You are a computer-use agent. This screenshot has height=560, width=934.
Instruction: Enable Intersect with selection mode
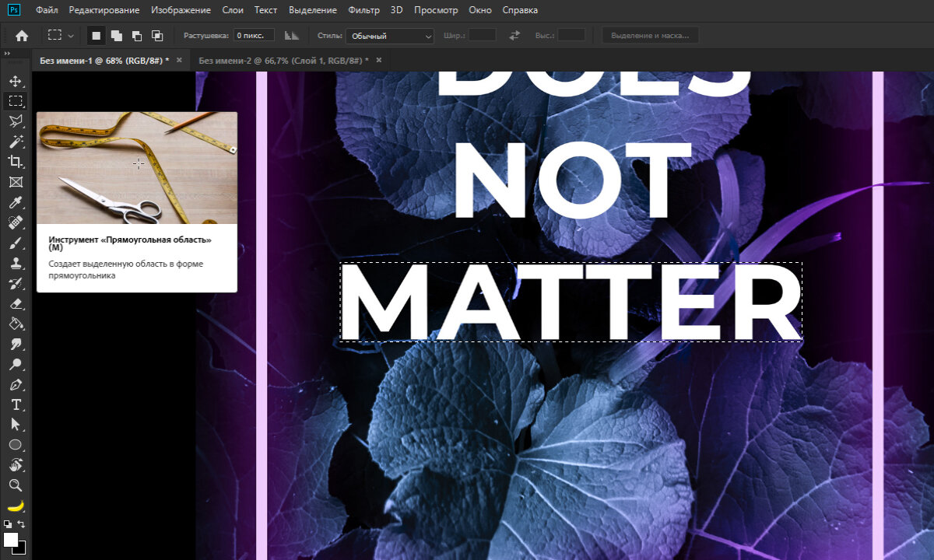click(157, 36)
